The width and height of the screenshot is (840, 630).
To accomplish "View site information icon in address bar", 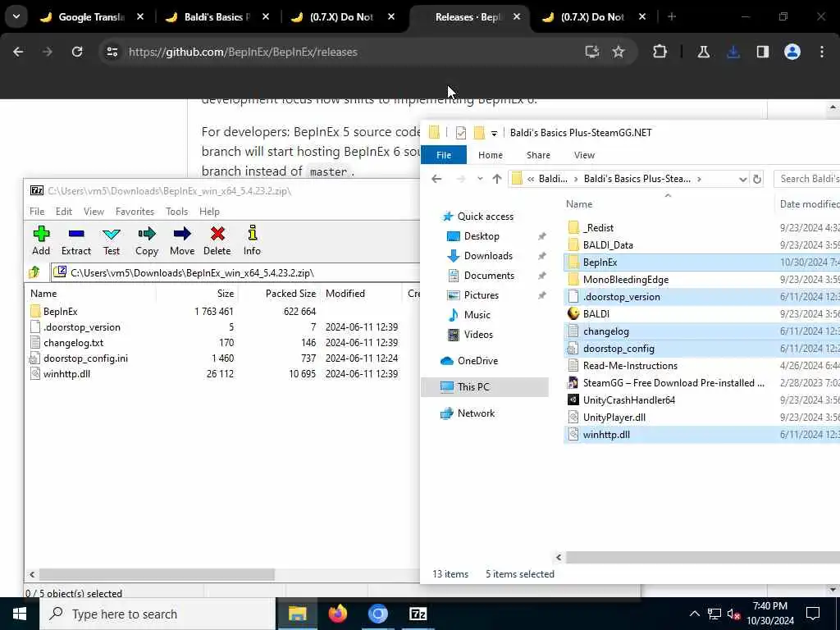I will point(112,52).
